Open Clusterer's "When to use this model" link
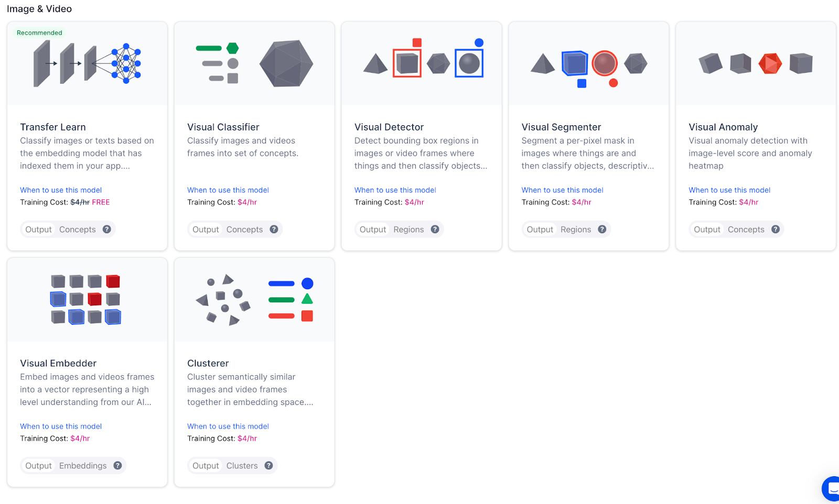This screenshot has width=839, height=504. pos(228,426)
